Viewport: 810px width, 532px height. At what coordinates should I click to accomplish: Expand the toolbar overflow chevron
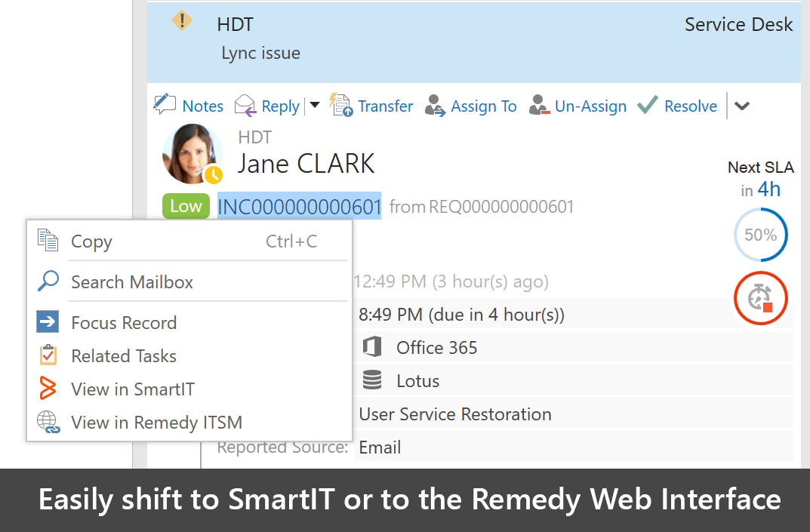[x=742, y=106]
